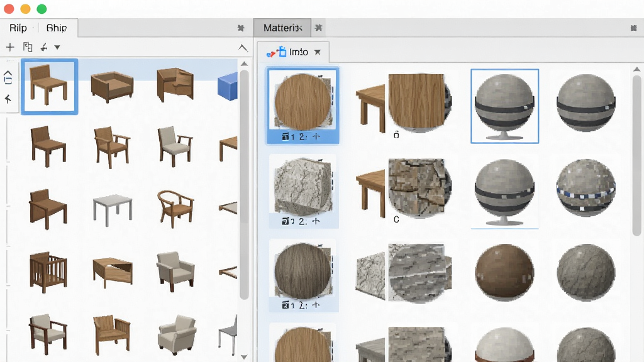Screen dimensions: 644x362
Task: Click the library panel vertical scrollbar thumb
Action: coord(244,185)
